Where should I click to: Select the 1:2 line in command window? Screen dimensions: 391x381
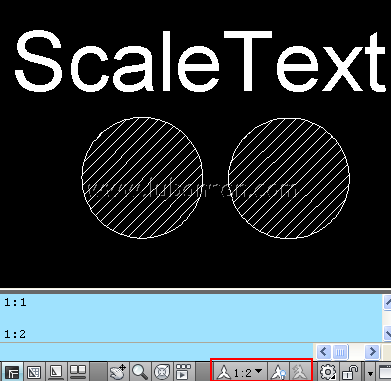pyautogui.click(x=15, y=334)
